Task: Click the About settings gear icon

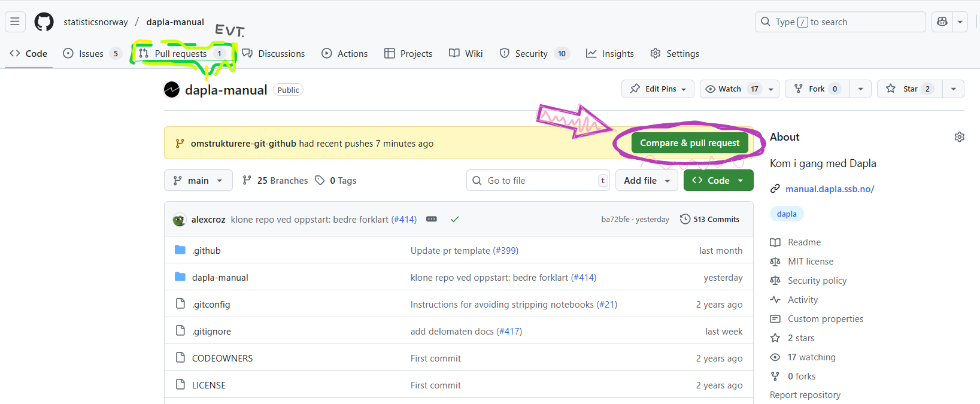Action: tap(959, 137)
